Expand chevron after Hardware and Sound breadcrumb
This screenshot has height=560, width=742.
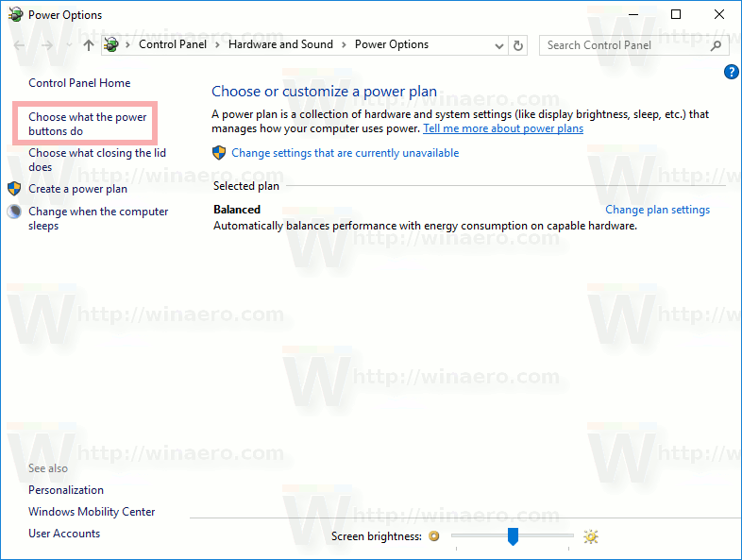[x=344, y=45]
